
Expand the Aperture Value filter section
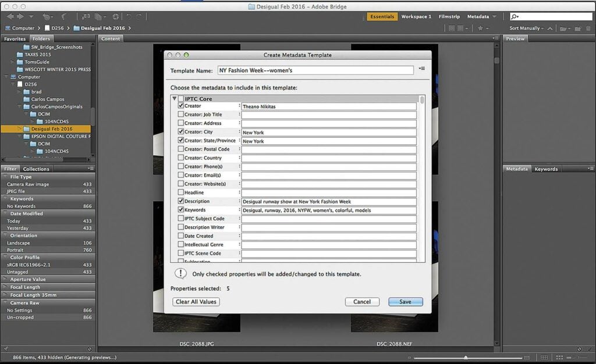[5, 279]
